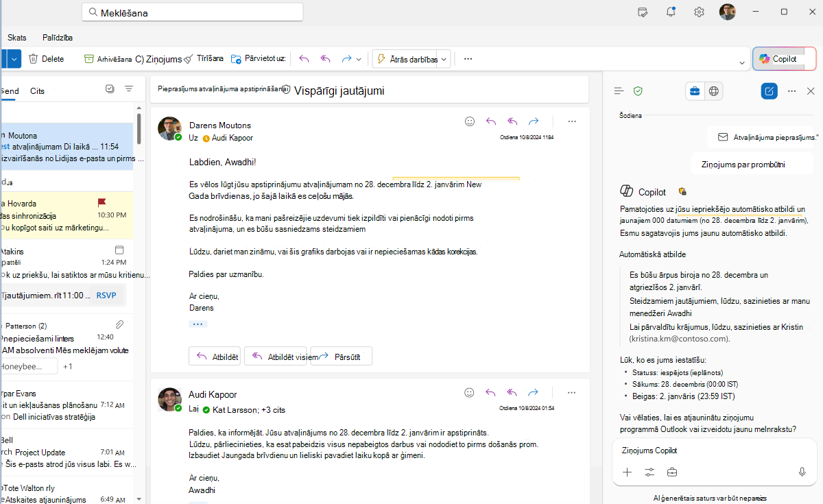Click the Ziņojums Copilot input field
The height and width of the screenshot is (504, 823).
(714, 451)
